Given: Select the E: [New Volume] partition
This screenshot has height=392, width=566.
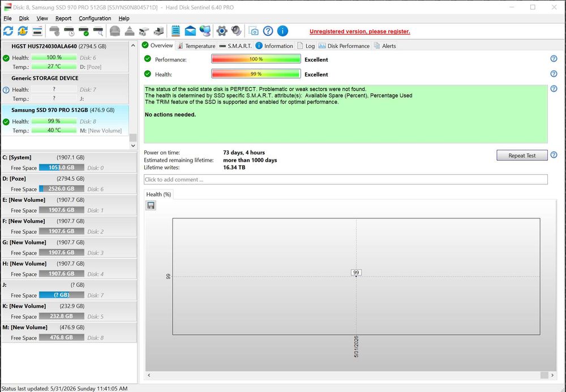Looking at the screenshot, I should point(69,205).
